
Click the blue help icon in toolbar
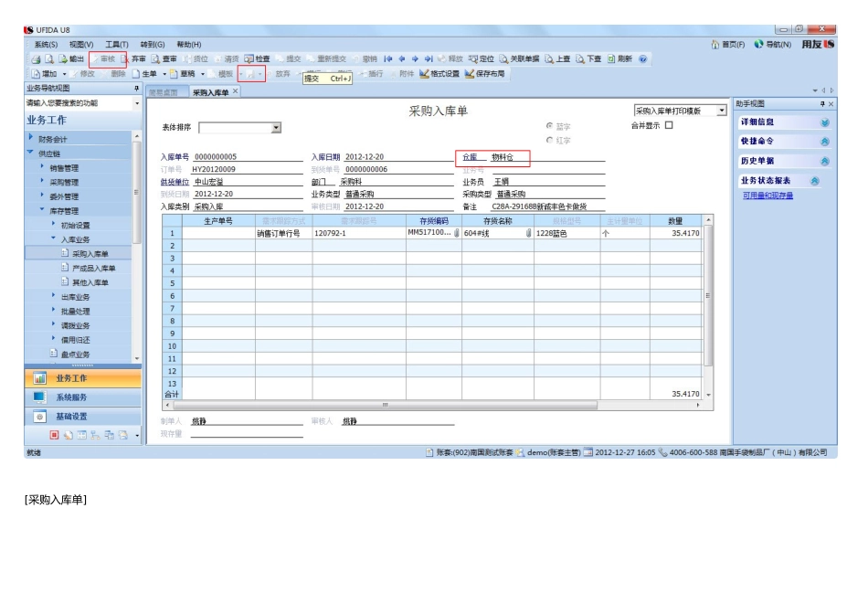click(x=642, y=59)
